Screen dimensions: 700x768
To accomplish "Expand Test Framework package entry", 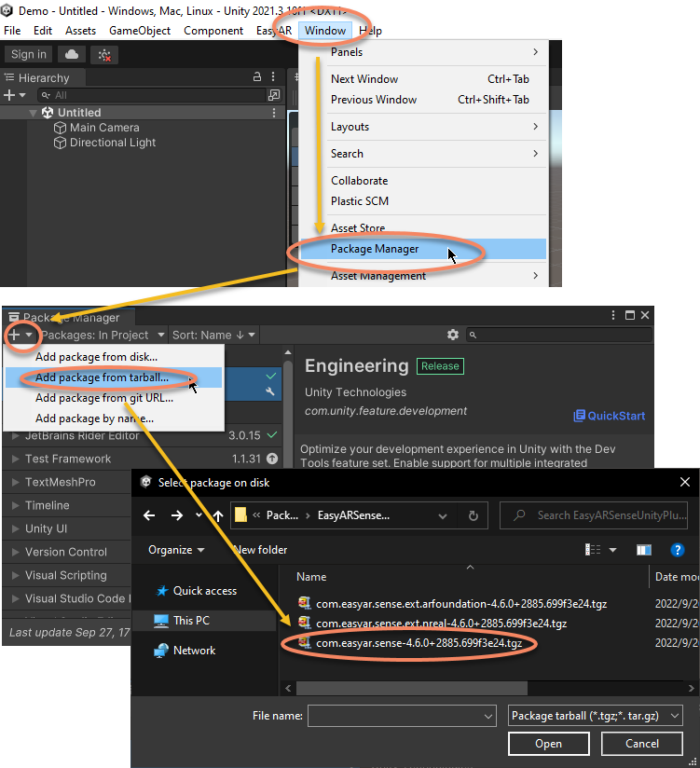I will tap(15, 459).
